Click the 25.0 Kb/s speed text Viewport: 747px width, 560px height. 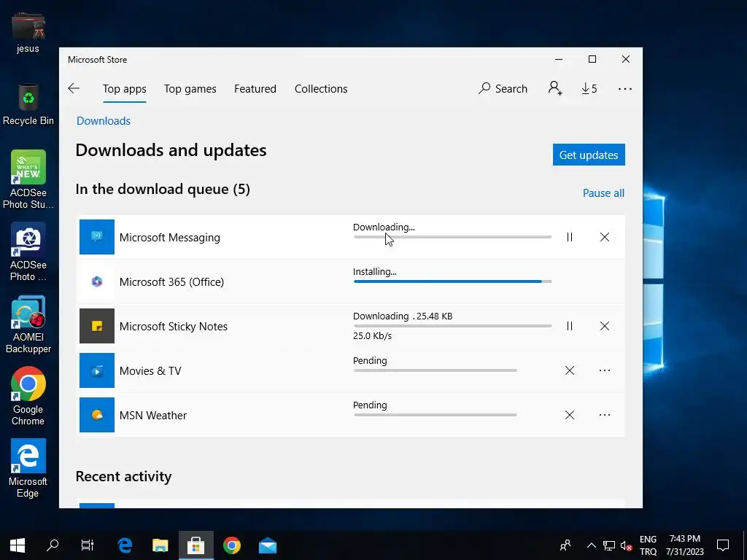[x=372, y=335]
